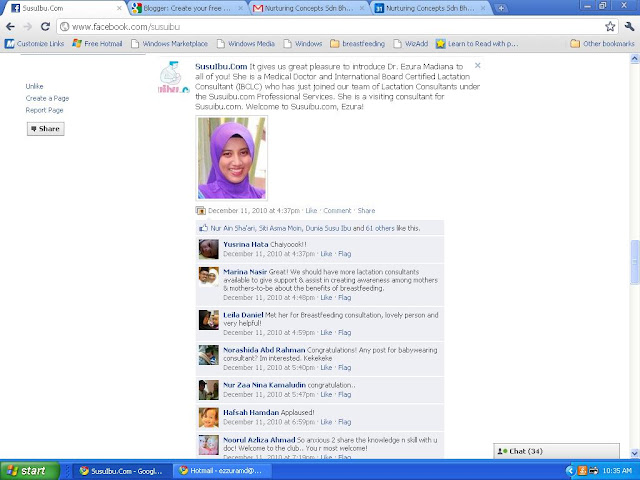Select SusuIbu.Com Chrome taskbar button

[x=121, y=471]
